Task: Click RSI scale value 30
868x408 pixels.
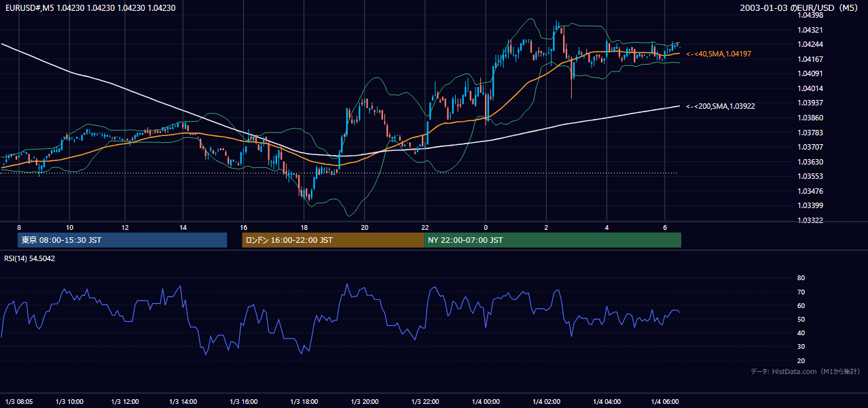Action: tap(801, 347)
